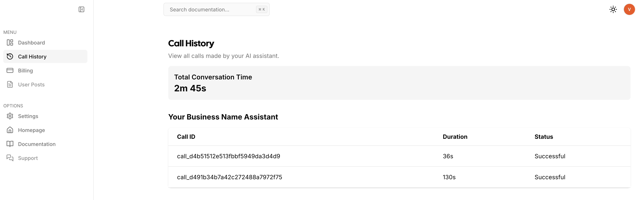Image resolution: width=644 pixels, height=200 pixels.
Task: Collapse the sidebar panel icon
Action: [81, 10]
